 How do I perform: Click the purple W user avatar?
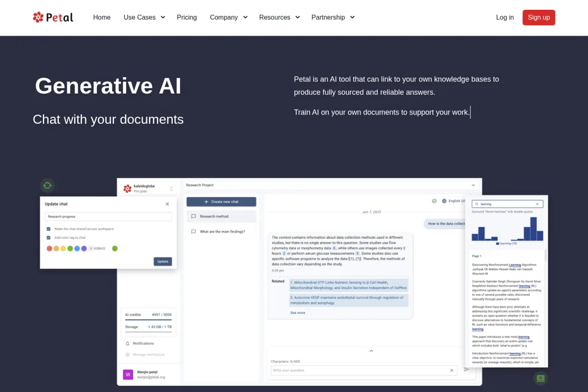(x=128, y=374)
